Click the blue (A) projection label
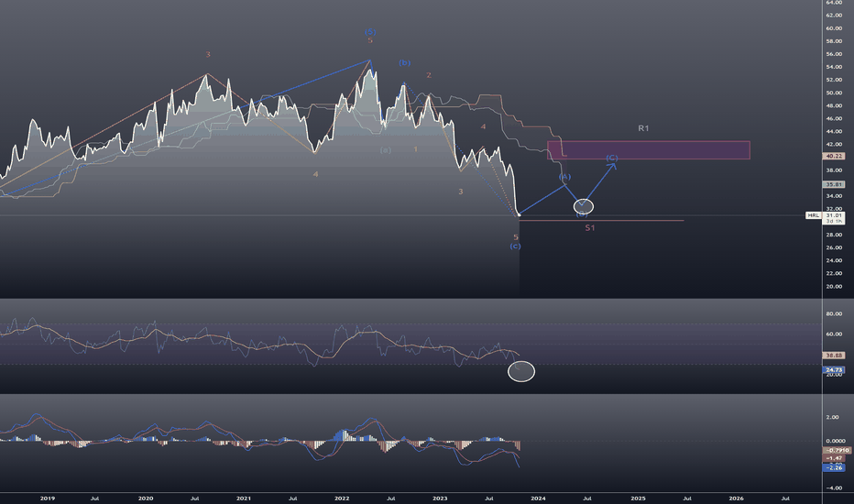The width and height of the screenshot is (854, 504). 564,177
